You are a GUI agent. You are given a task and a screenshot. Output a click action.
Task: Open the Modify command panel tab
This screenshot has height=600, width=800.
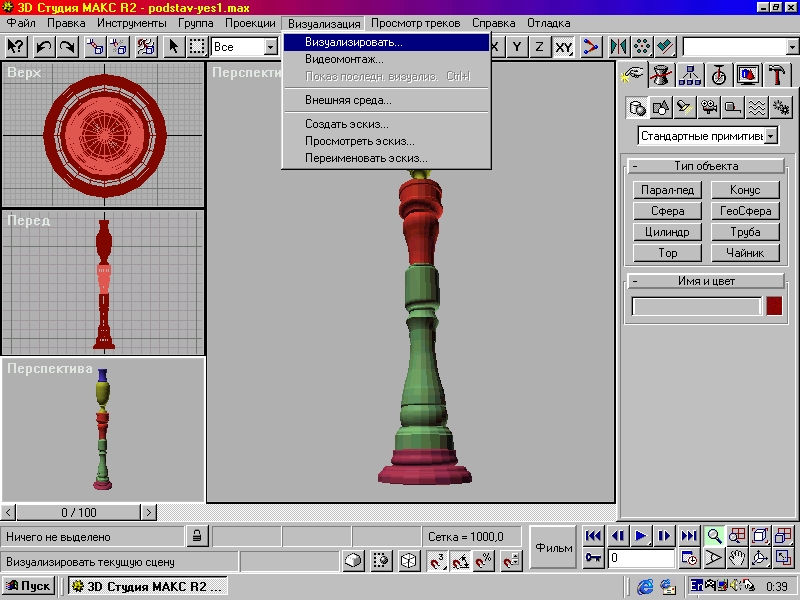click(x=661, y=75)
